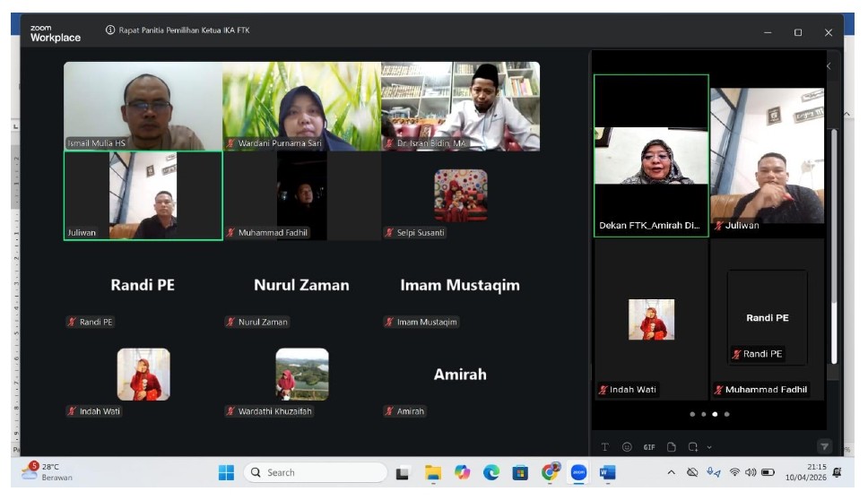This screenshot has height=500, width=868.
Task: Expand screenshot options dropdown arrow in chat
Action: pyautogui.click(x=709, y=446)
